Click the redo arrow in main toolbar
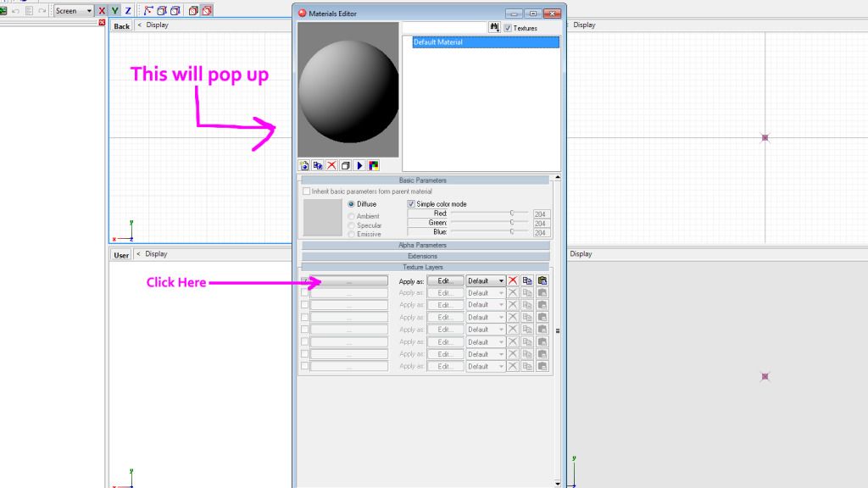 42,10
